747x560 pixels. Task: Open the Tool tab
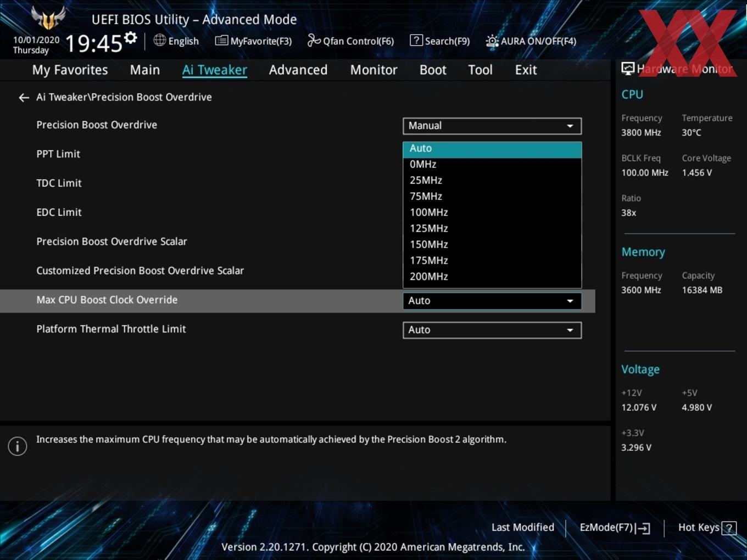[x=480, y=70]
